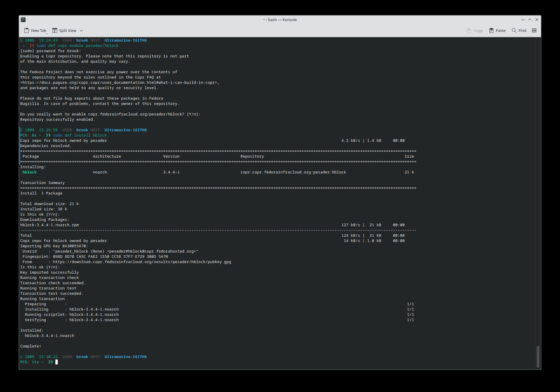
Task: Click the Konsole app icon in title bar
Action: pyautogui.click(x=23, y=20)
